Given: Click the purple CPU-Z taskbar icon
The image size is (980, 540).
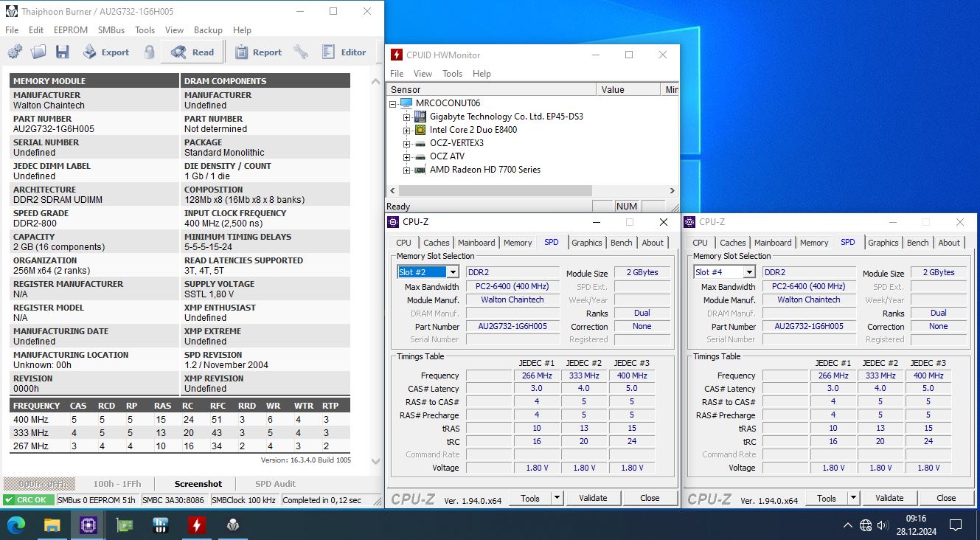Looking at the screenshot, I should click(88, 525).
